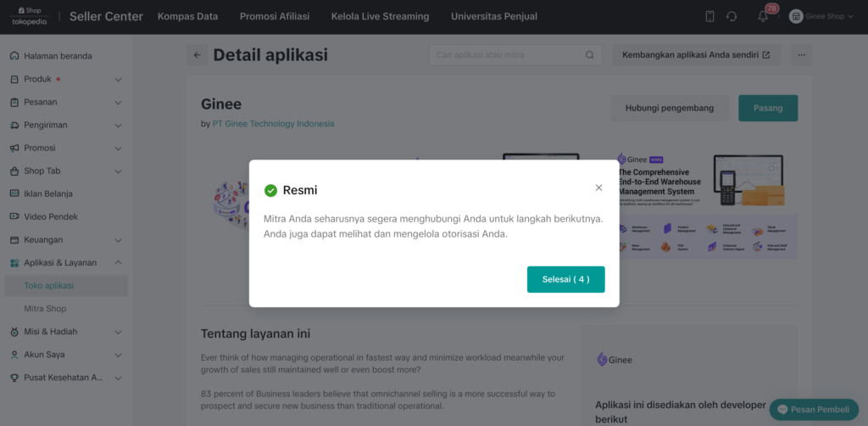Expand the Keuangan chevron
This screenshot has width=868, height=426.
pyautogui.click(x=118, y=240)
